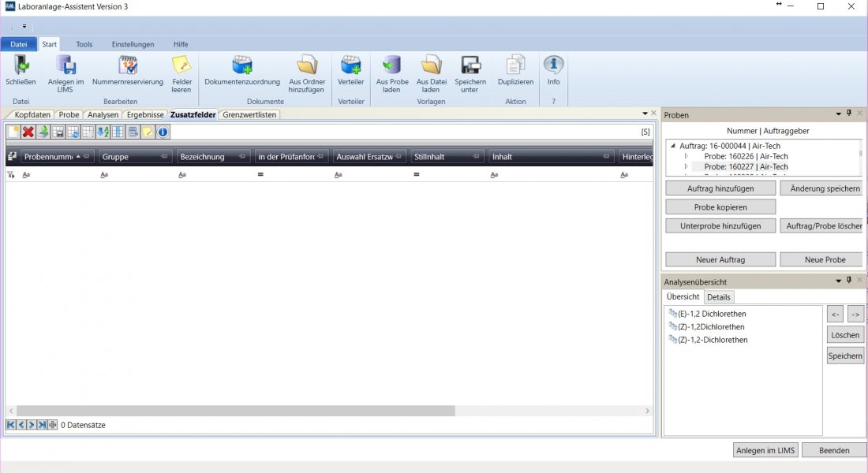Click the Anlegen im LIMS ribbon icon

[x=65, y=65]
